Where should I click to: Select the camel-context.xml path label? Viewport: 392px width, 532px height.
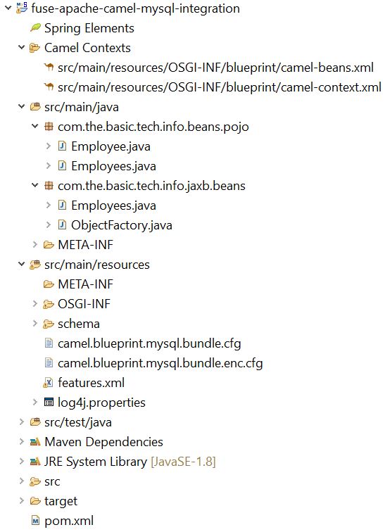(220, 87)
